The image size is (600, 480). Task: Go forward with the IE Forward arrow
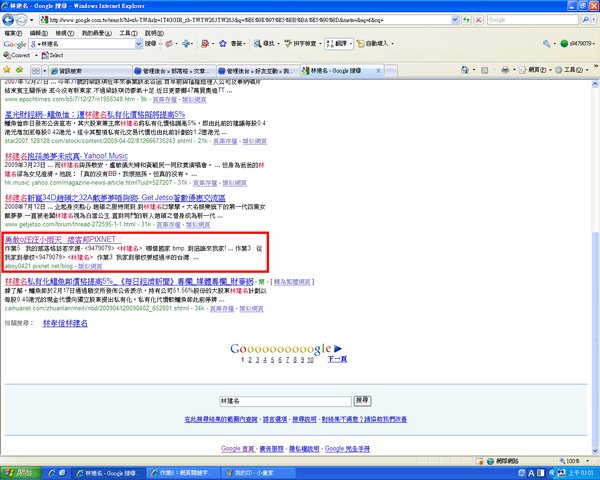pyautogui.click(x=21, y=20)
